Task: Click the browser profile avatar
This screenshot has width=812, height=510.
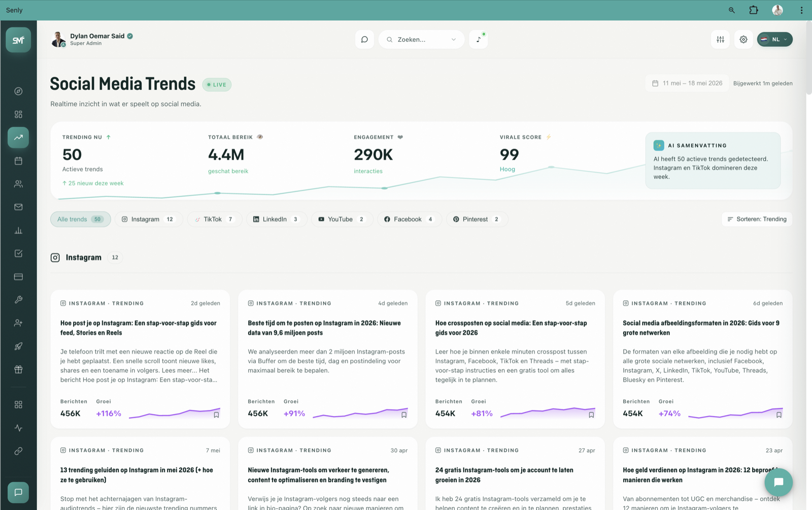Action: [x=777, y=10]
